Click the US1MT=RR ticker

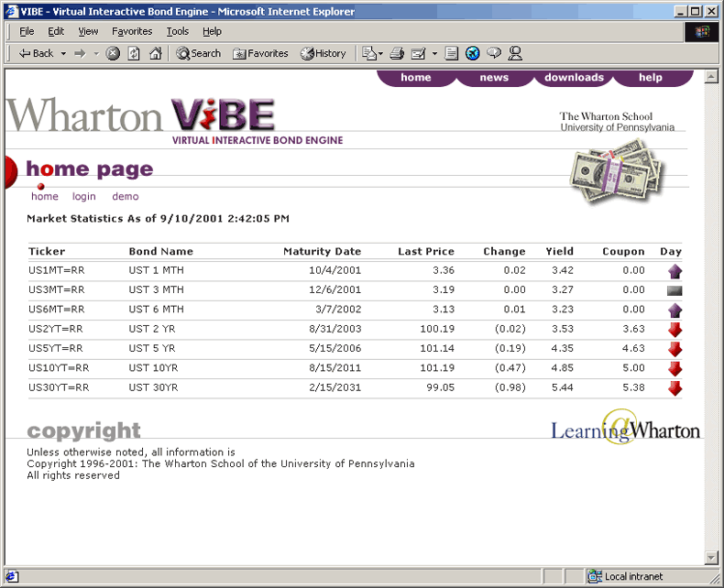tap(56, 270)
